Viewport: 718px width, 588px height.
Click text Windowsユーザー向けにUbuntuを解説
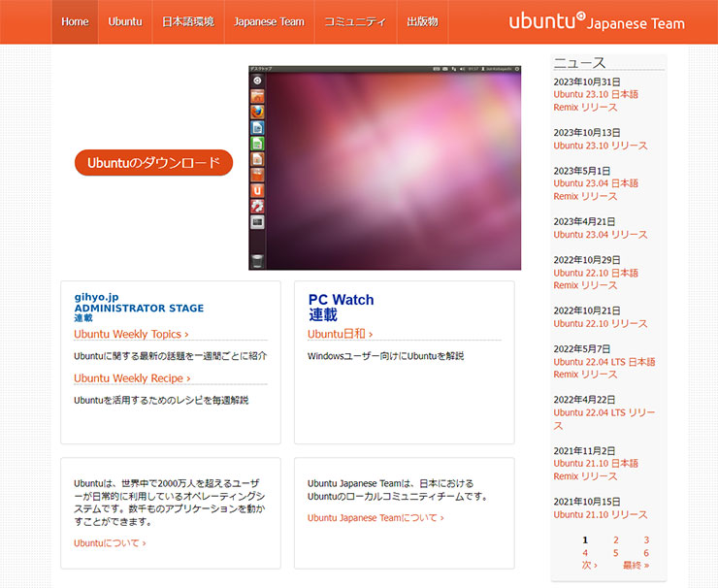[385, 356]
